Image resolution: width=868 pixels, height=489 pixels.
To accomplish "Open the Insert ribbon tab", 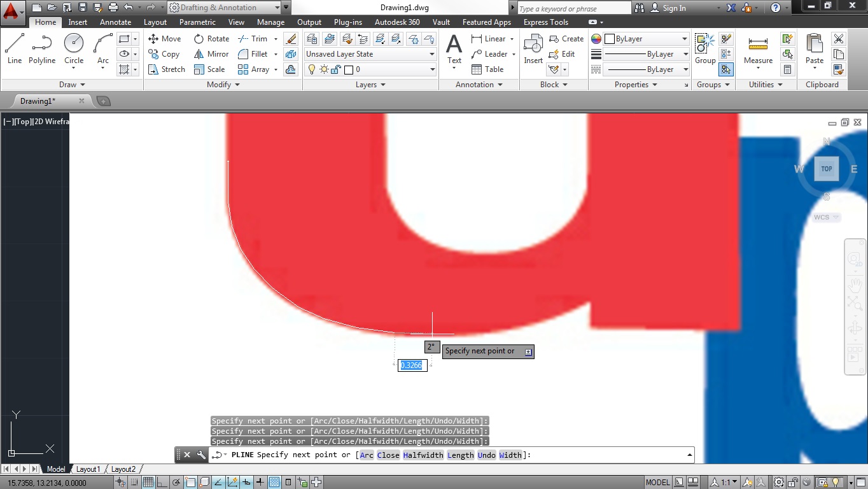I will 78,22.
